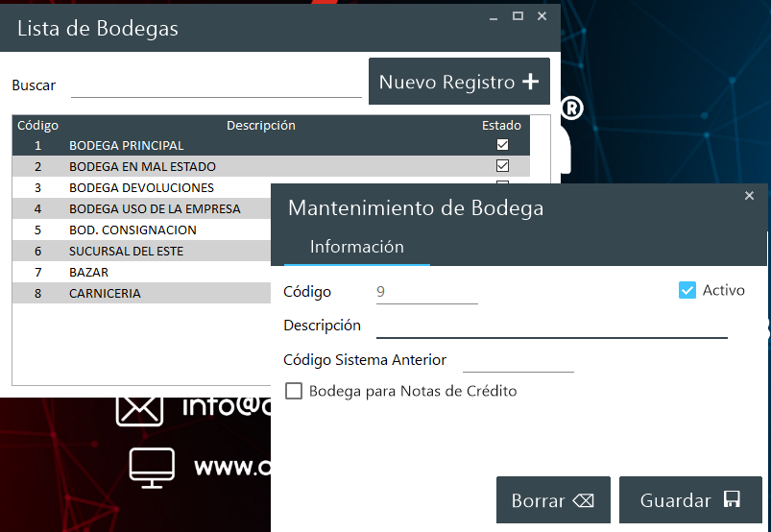Switch to the Información tab
The image size is (771, 532).
coord(356,247)
